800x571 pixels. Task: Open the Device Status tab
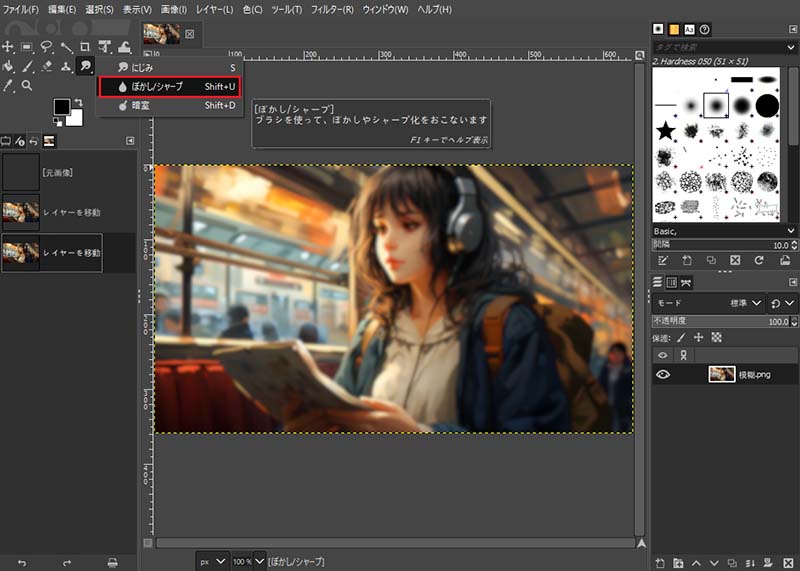[x=20, y=141]
